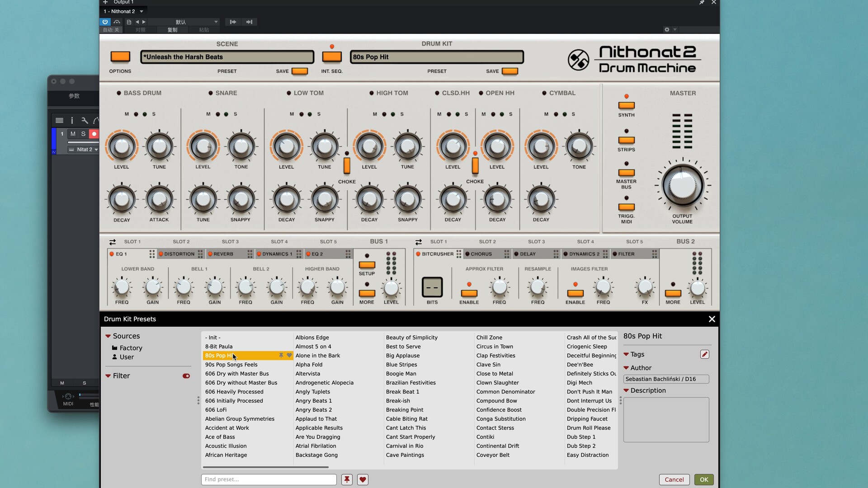Go to next host preset arrow

(144, 22)
